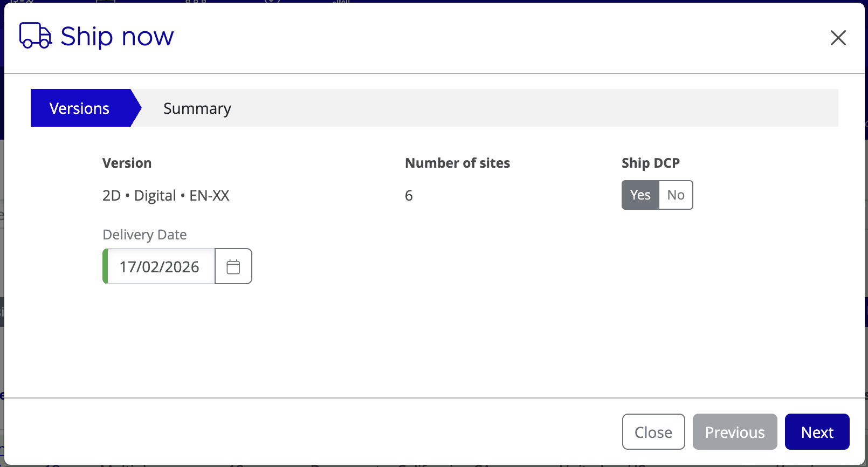Select the Versions step
The width and height of the screenshot is (868, 467).
pyautogui.click(x=79, y=108)
